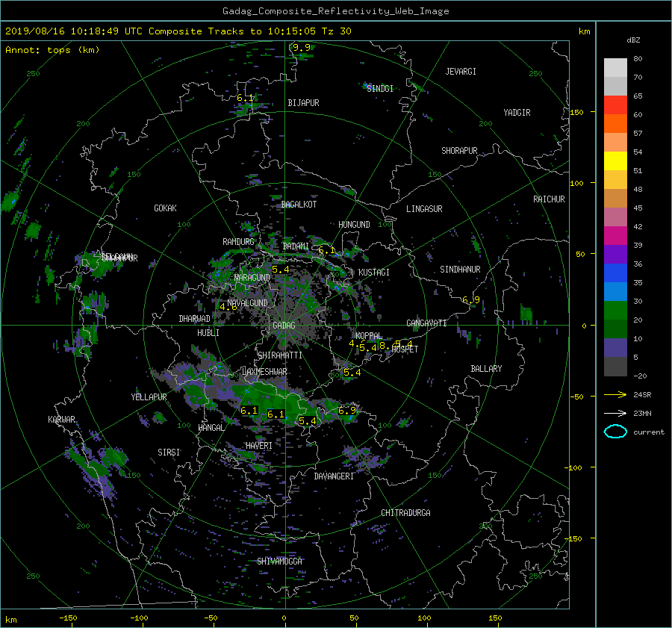Click the LINGASUR label
Image resolution: width=672 pixels, height=628 pixels.
click(x=424, y=209)
